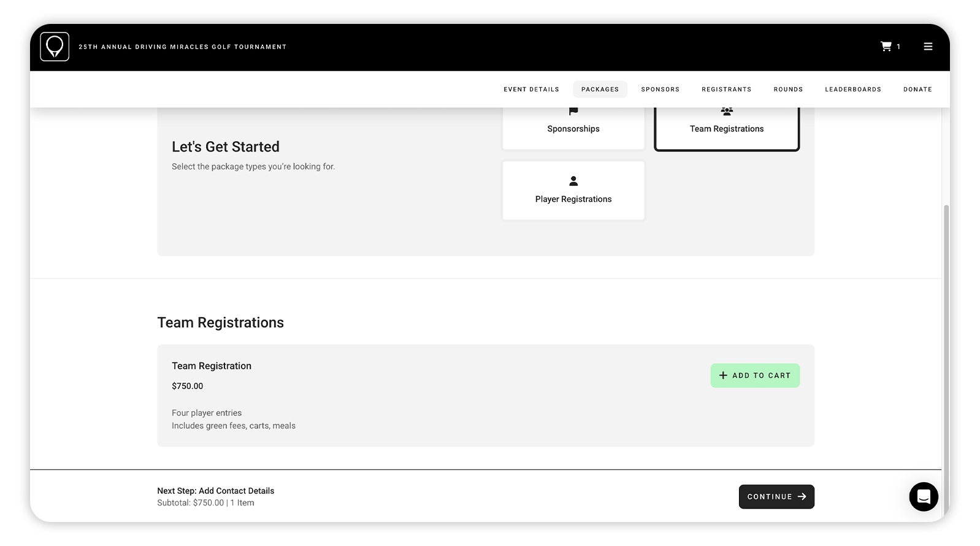Click the 'Subtotal: $750.00 | 1 Item' text

[205, 502]
